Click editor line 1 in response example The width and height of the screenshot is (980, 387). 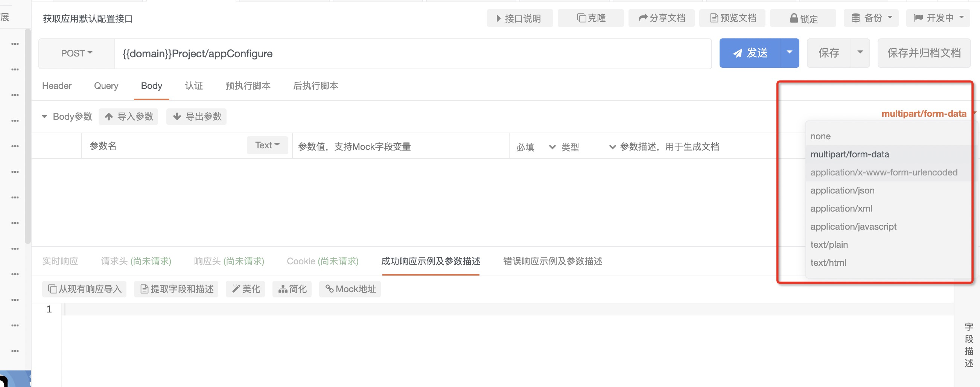[x=508, y=309]
